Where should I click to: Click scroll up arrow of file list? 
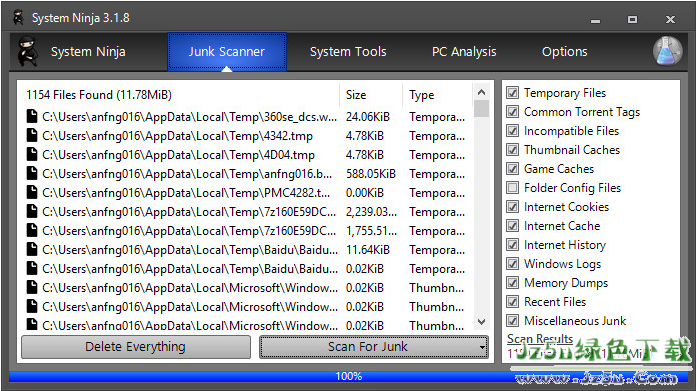click(481, 92)
